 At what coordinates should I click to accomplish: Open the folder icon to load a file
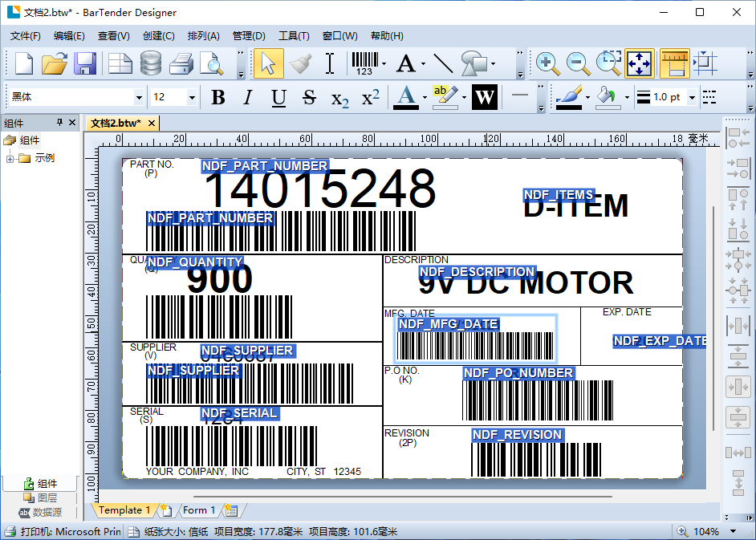click(x=54, y=63)
